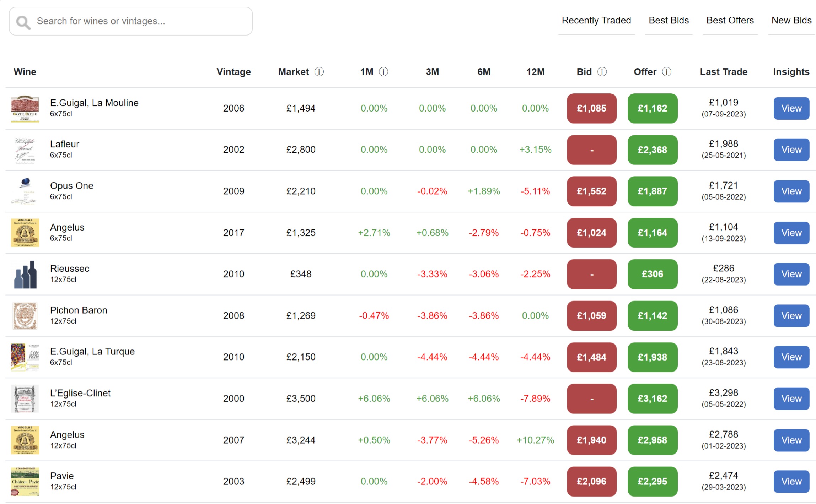Click the £1,164 offer for Angelus 2017
This screenshot has width=816, height=504.
[653, 233]
